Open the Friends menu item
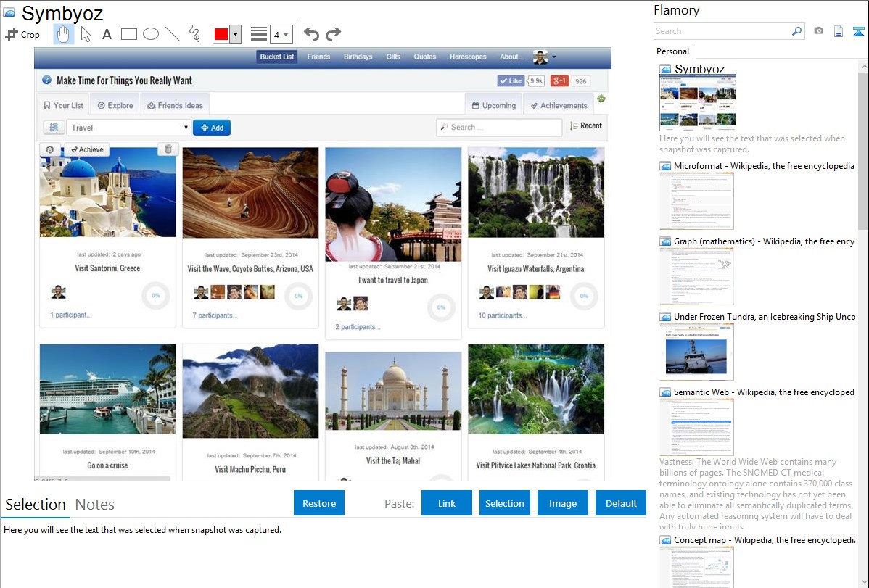Screen dimensions: 869x588 318,57
